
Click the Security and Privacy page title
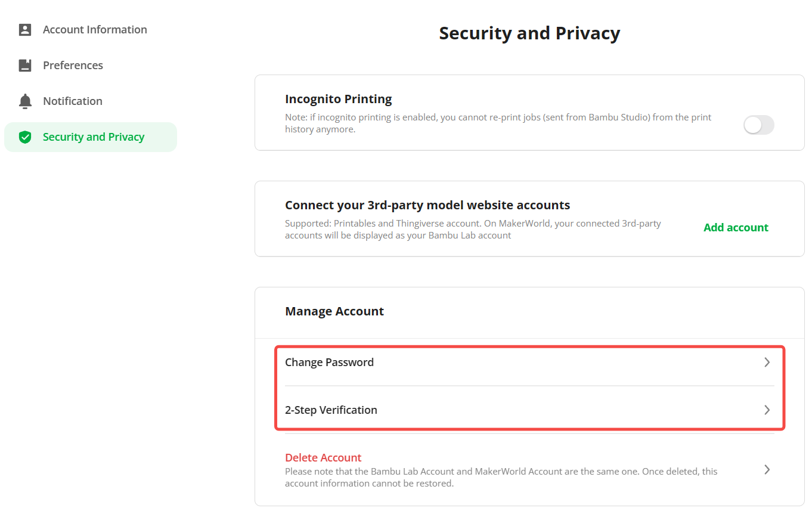(529, 33)
